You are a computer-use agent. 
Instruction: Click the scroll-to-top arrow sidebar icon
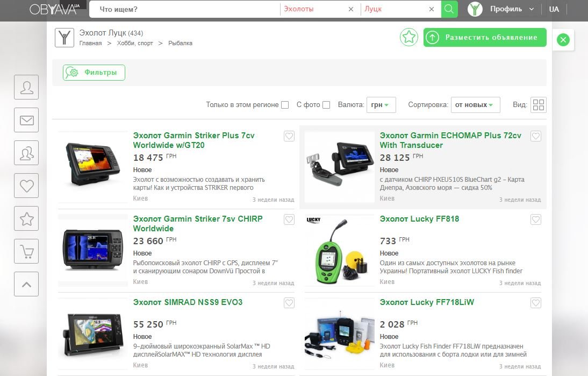(26, 284)
